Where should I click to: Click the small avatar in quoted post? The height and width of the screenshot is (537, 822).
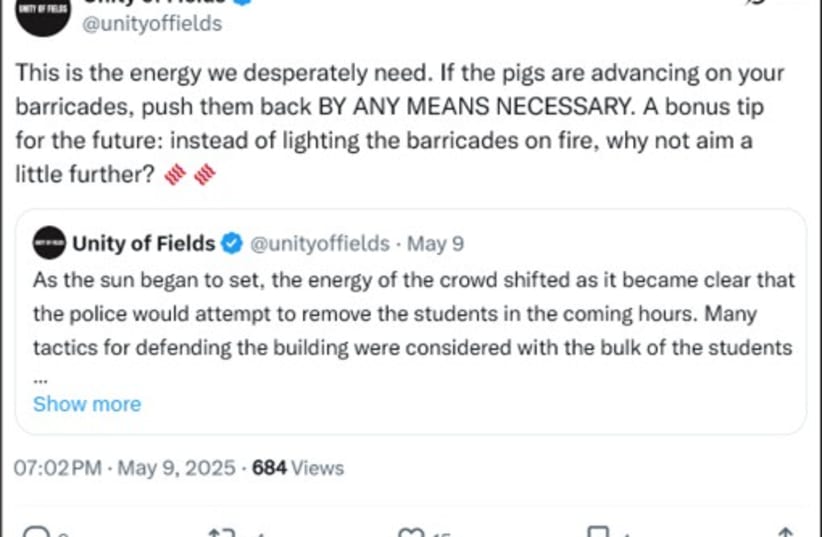[49, 243]
